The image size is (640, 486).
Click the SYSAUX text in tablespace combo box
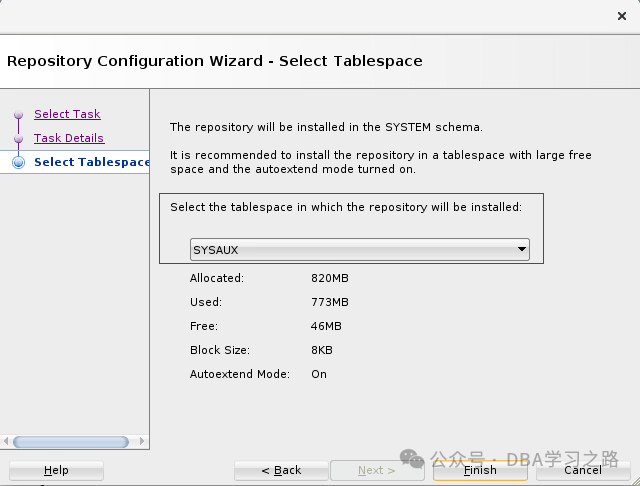pyautogui.click(x=215, y=249)
